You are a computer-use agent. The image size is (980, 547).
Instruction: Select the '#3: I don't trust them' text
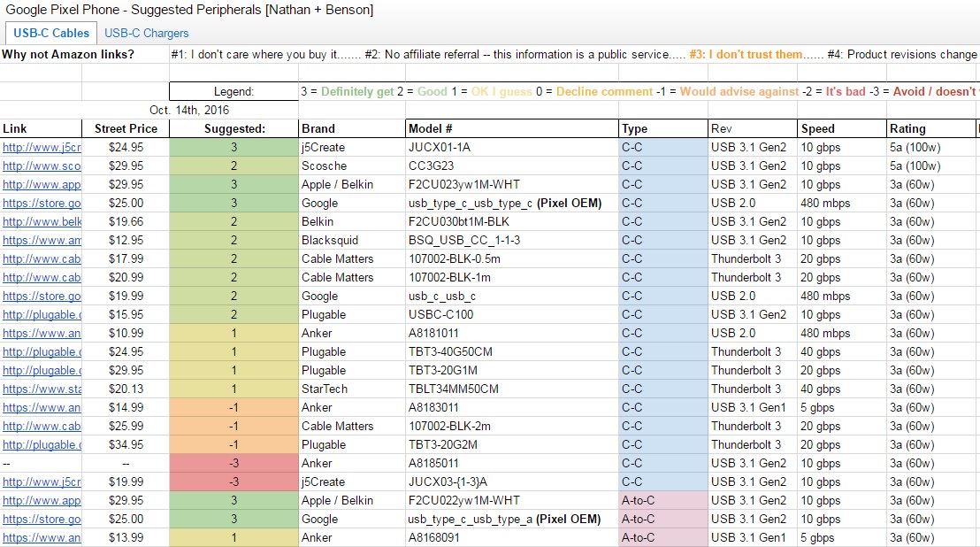point(746,54)
